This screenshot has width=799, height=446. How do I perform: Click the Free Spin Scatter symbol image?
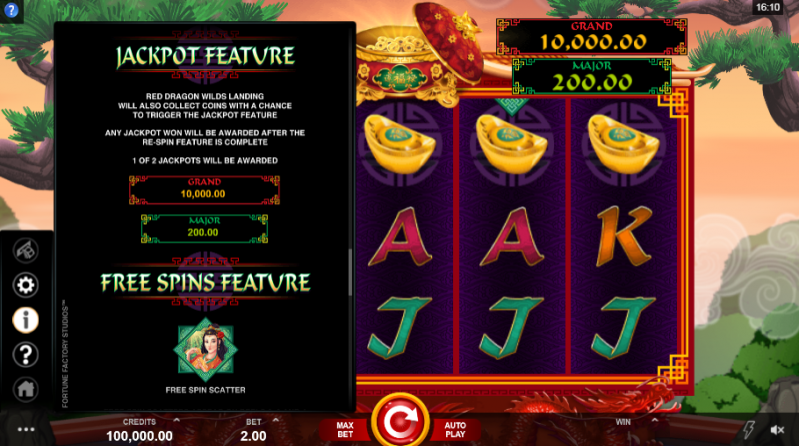tap(205, 350)
